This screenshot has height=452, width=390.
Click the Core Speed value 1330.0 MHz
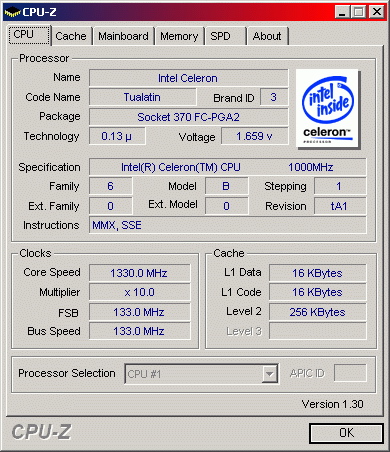[x=140, y=273]
